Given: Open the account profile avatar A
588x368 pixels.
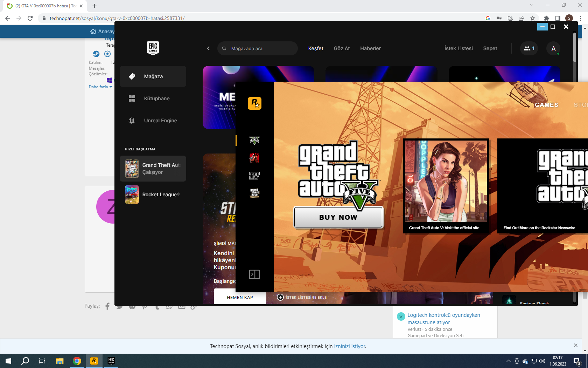Looking at the screenshot, I should [553, 48].
